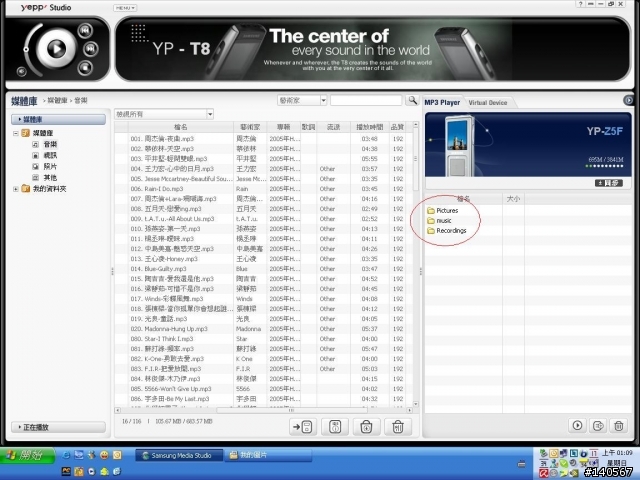Screen dimensions: 640x480
Task: Click the 我的資料夾 folder icon
Action: click(25, 189)
